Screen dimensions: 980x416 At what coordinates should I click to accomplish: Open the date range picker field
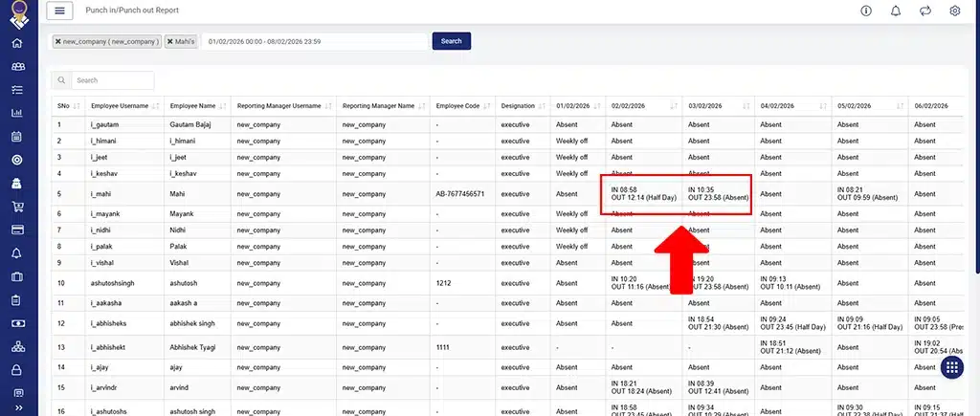tap(313, 42)
